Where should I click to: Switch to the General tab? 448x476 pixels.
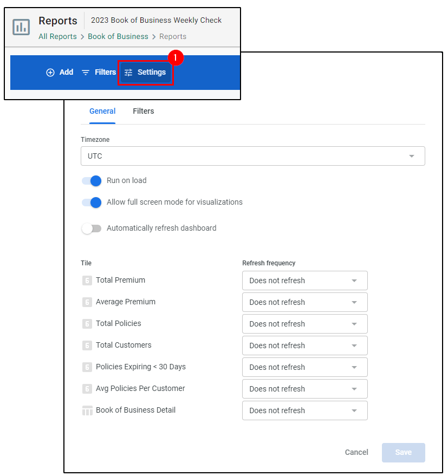[102, 111]
